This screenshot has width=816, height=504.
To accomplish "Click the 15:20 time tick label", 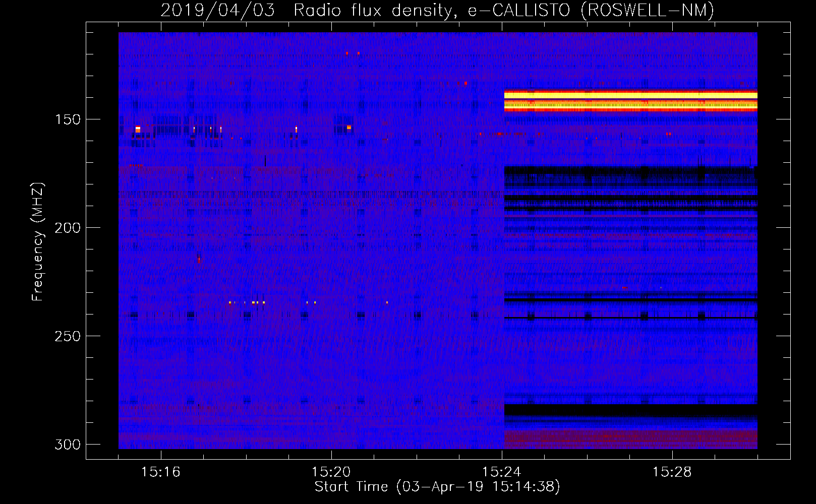I will (331, 472).
